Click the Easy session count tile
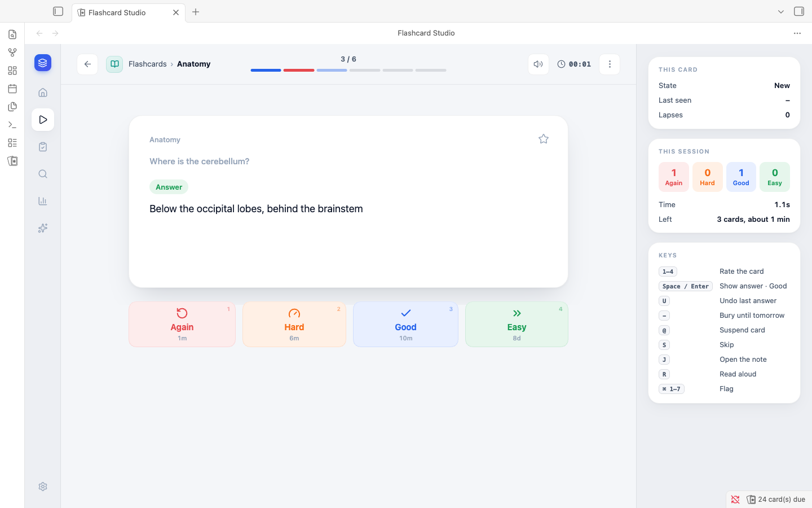Image resolution: width=812 pixels, height=508 pixels. 775,177
